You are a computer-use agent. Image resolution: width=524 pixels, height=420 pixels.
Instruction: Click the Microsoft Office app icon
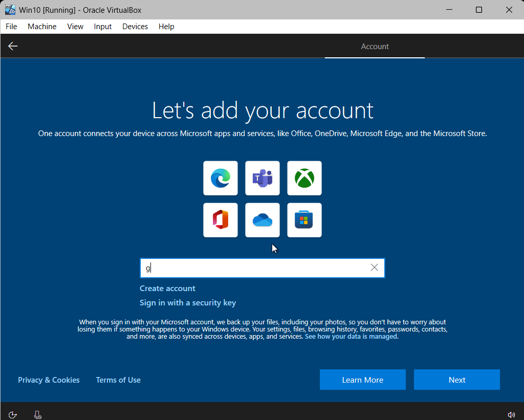click(x=220, y=220)
